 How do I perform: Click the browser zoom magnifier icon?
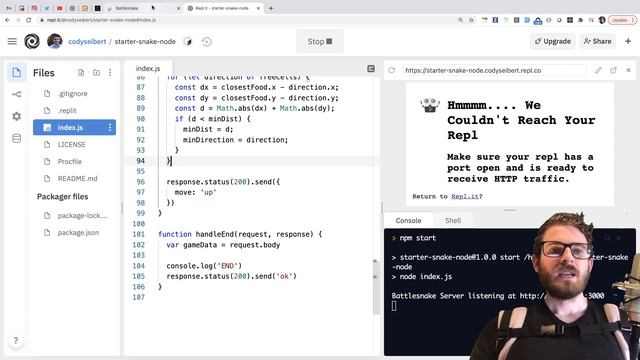[460, 20]
